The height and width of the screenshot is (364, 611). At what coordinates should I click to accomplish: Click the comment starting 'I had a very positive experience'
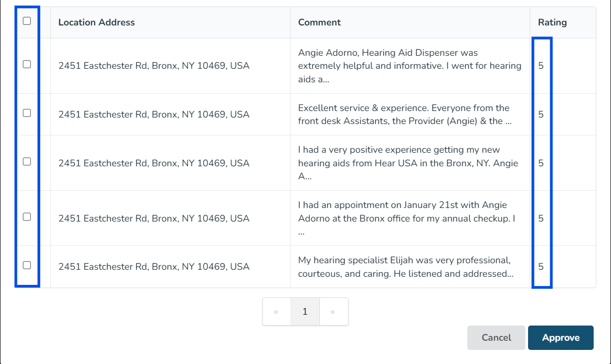(x=408, y=163)
